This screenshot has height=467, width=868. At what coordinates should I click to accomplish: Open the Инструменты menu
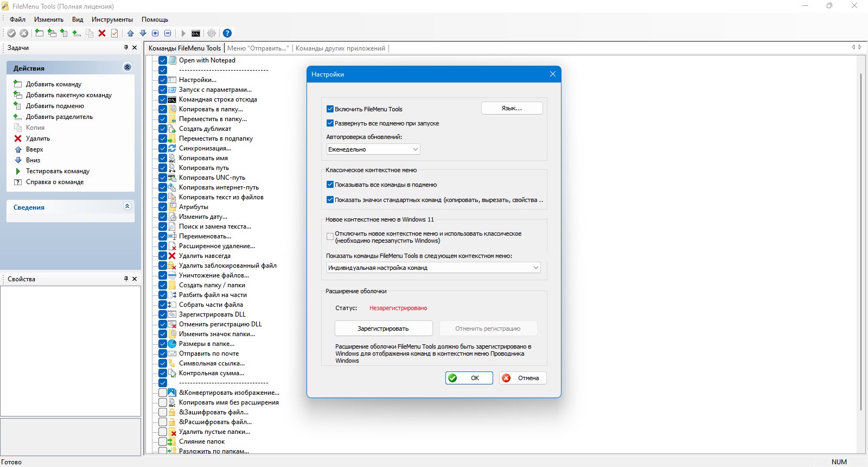(x=112, y=20)
